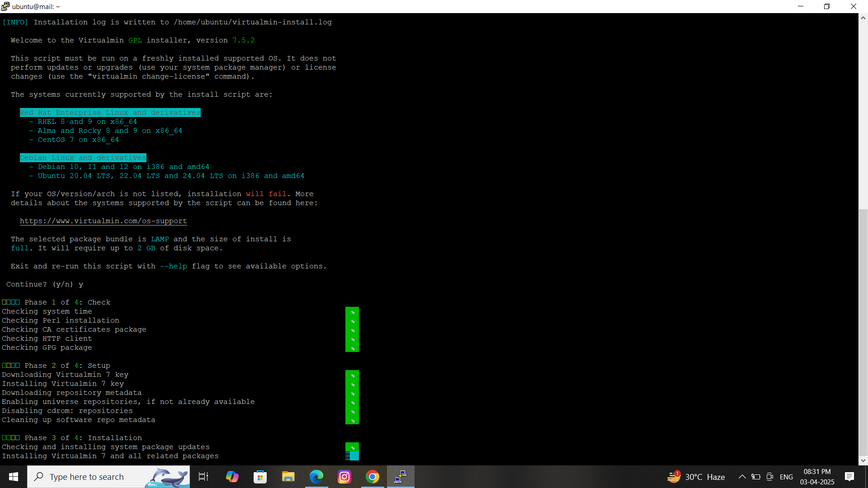Switch to Google Chrome window
The image size is (868, 488).
373,477
